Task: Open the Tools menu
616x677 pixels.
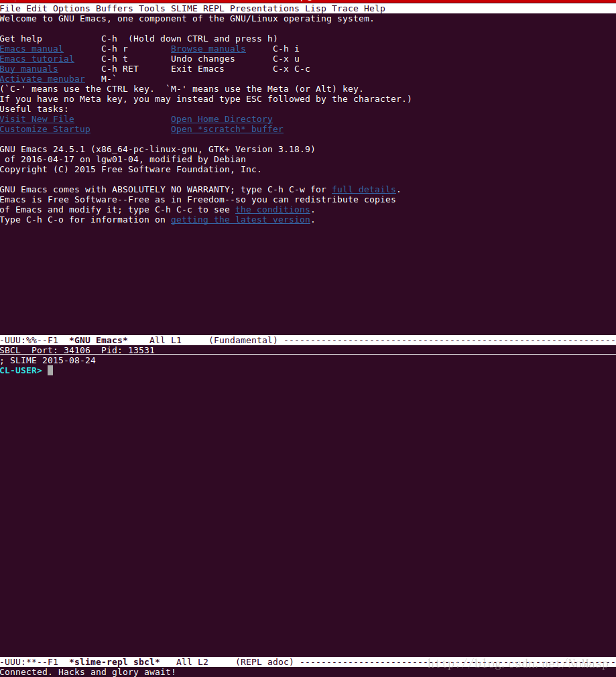Action: tap(151, 9)
